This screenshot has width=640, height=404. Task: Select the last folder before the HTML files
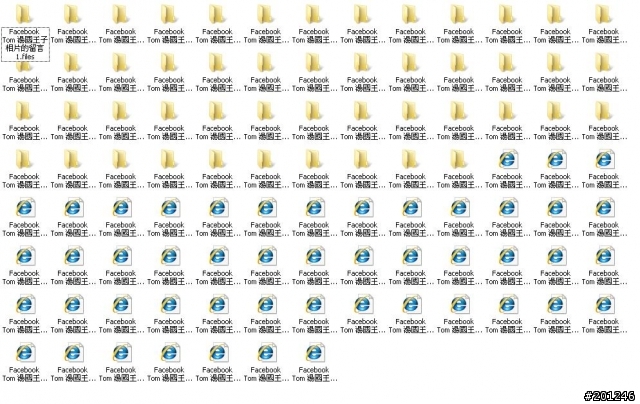[x=459, y=160]
